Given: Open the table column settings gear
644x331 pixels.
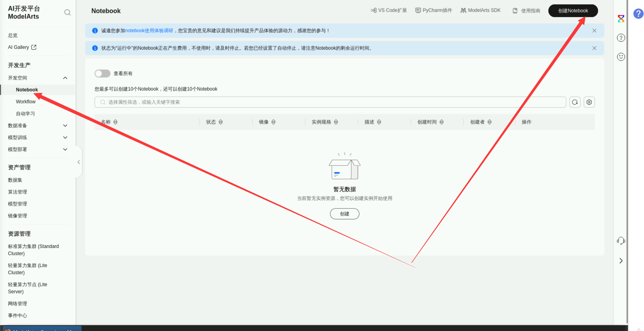Looking at the screenshot, I should click(589, 102).
